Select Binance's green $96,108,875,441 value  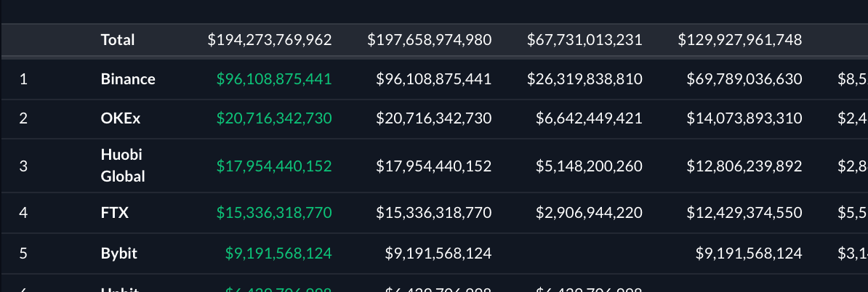274,79
